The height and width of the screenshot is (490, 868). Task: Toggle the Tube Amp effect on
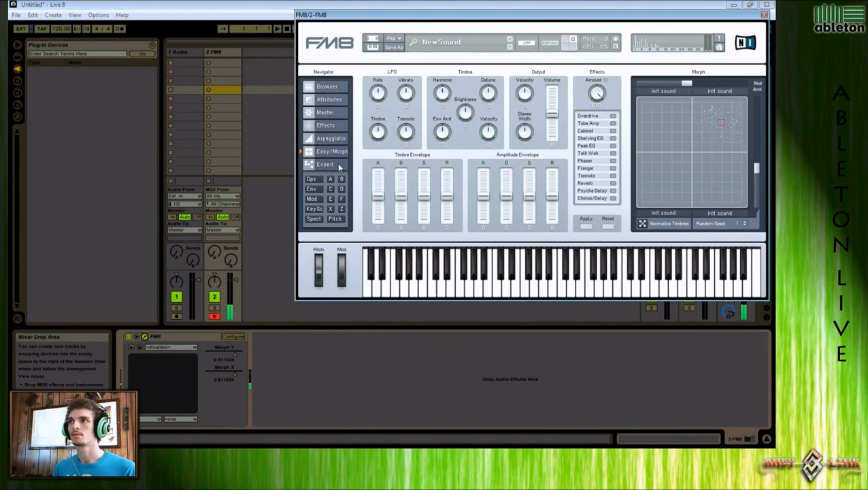pos(613,123)
